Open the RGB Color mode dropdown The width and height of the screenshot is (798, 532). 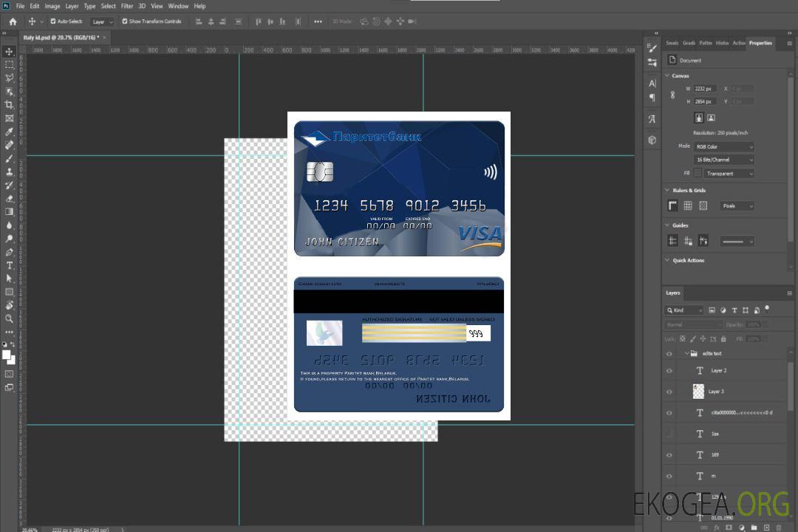pyautogui.click(x=723, y=146)
